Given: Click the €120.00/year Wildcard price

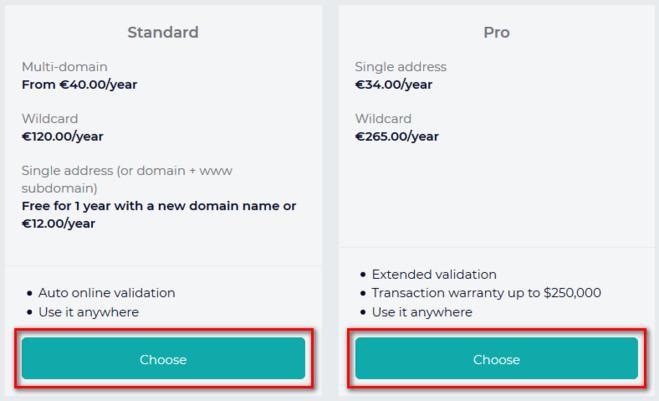Looking at the screenshot, I should pyautogui.click(x=62, y=137).
